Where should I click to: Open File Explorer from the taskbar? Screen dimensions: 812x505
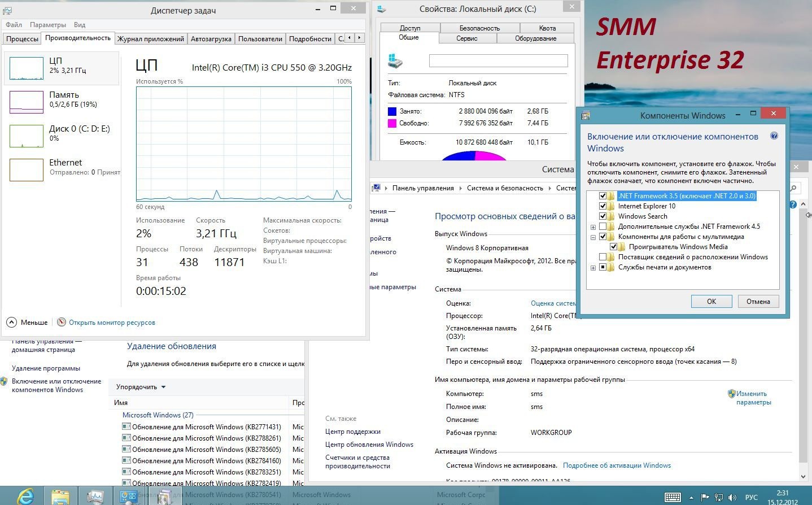(60, 497)
